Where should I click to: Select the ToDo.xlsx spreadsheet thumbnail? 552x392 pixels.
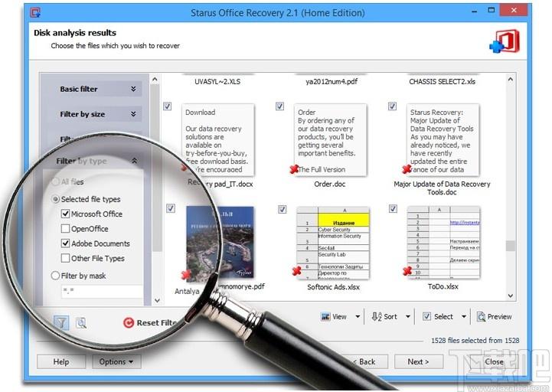tap(443, 243)
